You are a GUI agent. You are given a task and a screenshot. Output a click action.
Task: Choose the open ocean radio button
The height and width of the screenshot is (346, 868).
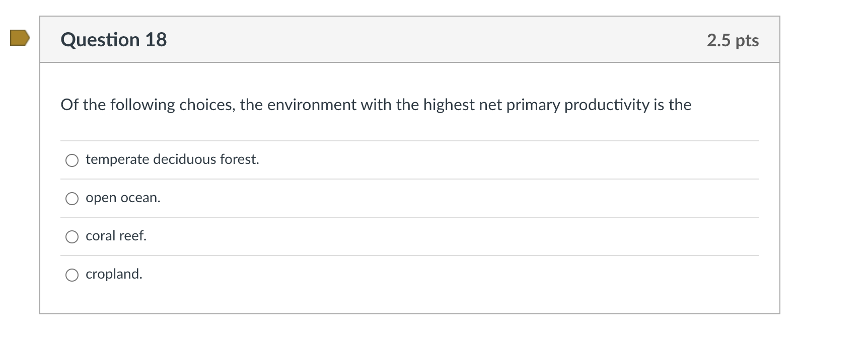pos(72,199)
